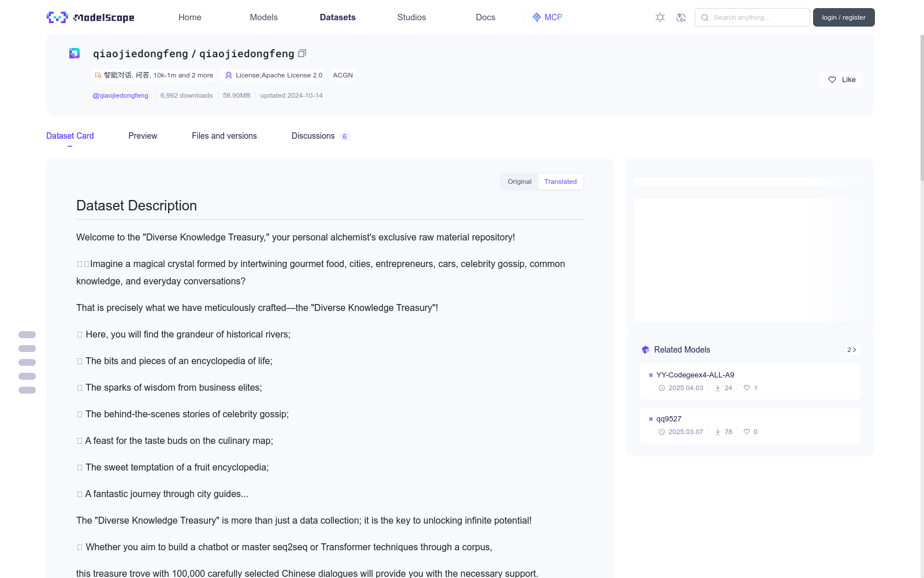This screenshot has width=924, height=578.
Task: Click 'updated 2024-10-14' text
Action: pyautogui.click(x=291, y=95)
